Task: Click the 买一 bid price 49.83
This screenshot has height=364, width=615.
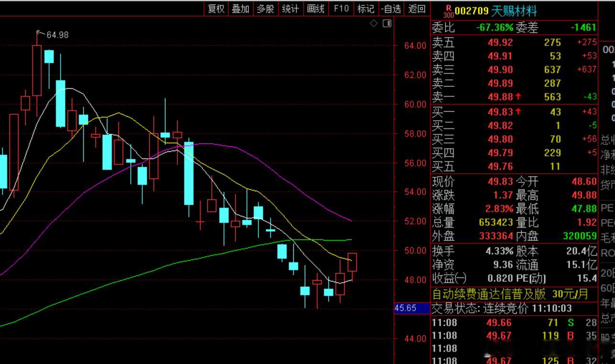Action: (x=500, y=112)
